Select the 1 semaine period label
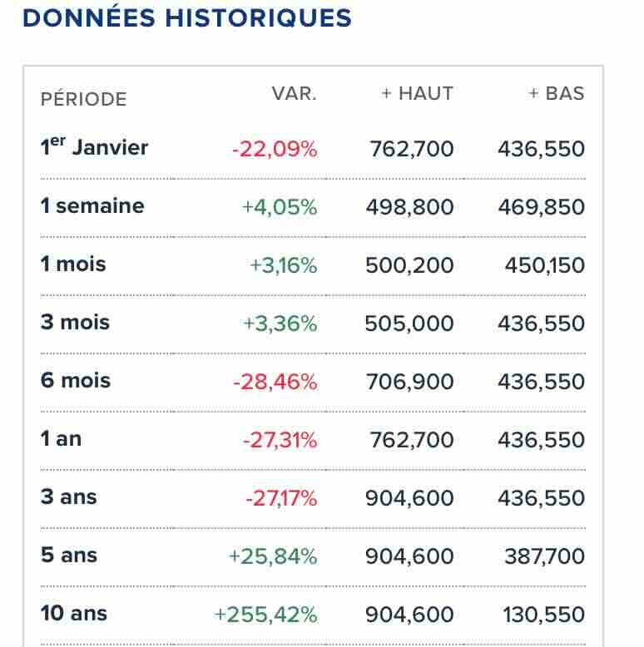Image resolution: width=644 pixels, height=647 pixels. click(92, 206)
